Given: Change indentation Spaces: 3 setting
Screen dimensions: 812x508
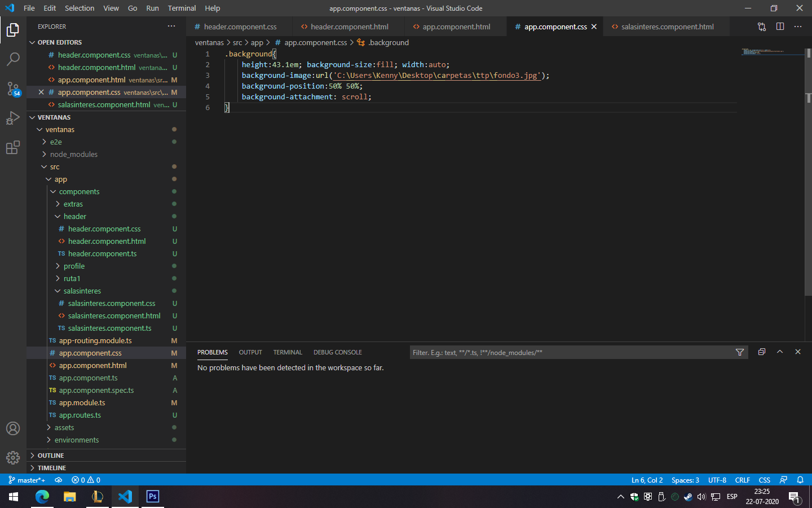Looking at the screenshot, I should click(685, 480).
